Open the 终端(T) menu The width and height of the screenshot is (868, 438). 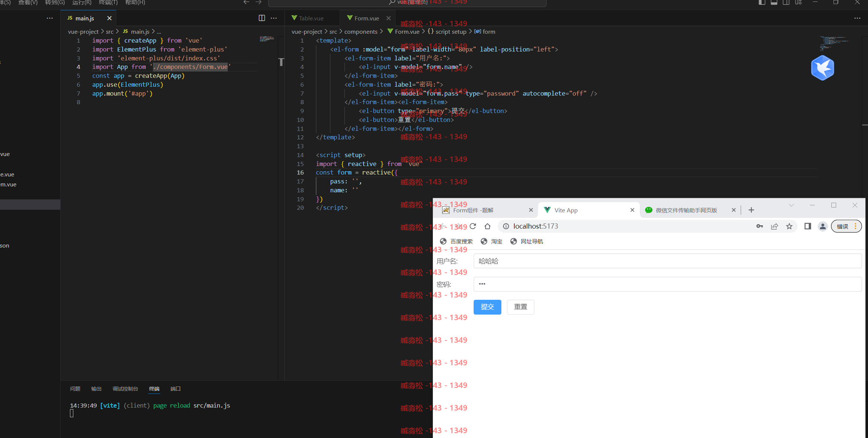[108, 3]
